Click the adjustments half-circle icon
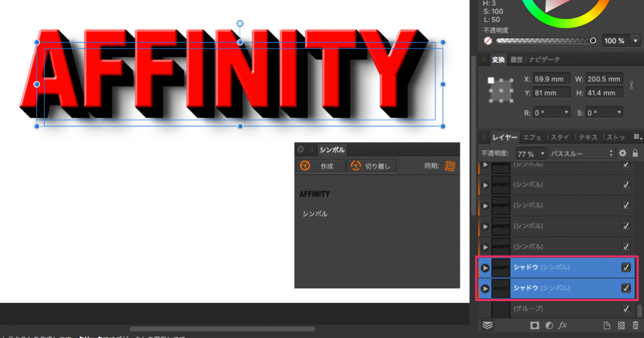The height and width of the screenshot is (338, 644). click(548, 325)
